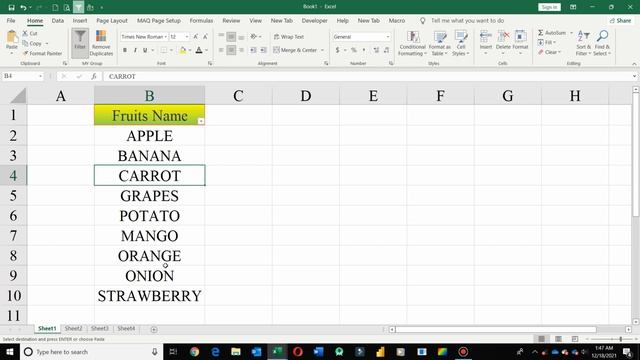Increase indent in Alignment group
This screenshot has width=640, height=360.
coord(263,50)
